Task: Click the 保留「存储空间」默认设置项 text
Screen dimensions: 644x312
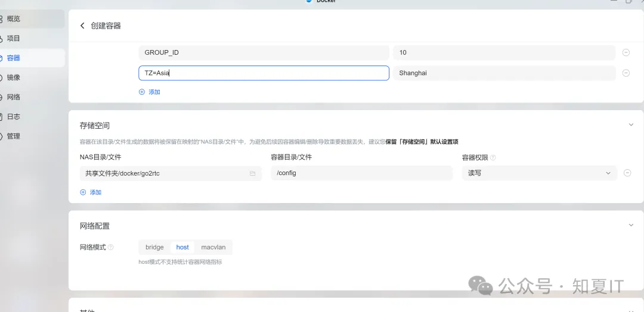Action: point(422,142)
